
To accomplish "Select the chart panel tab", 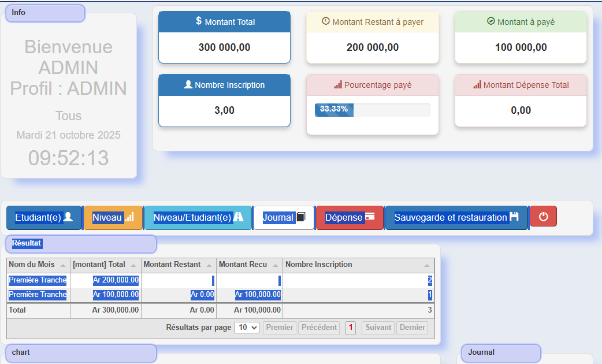I will pyautogui.click(x=81, y=352).
